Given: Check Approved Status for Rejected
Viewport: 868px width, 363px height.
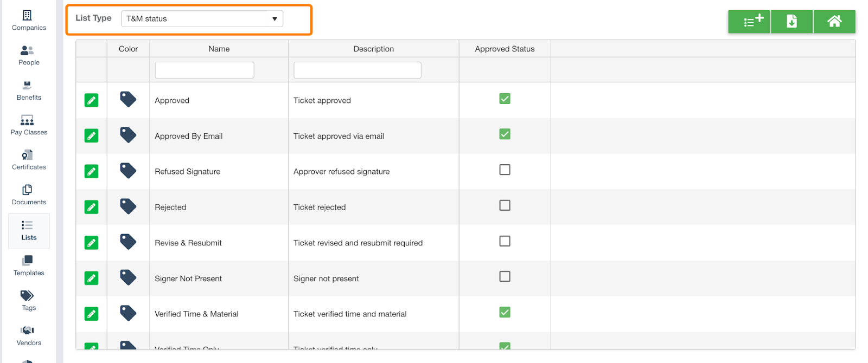Looking at the screenshot, I should [x=505, y=205].
